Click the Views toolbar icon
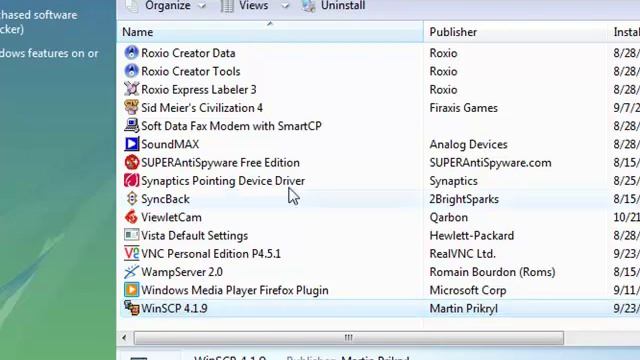Viewport: 640px width, 360px height. (227, 6)
